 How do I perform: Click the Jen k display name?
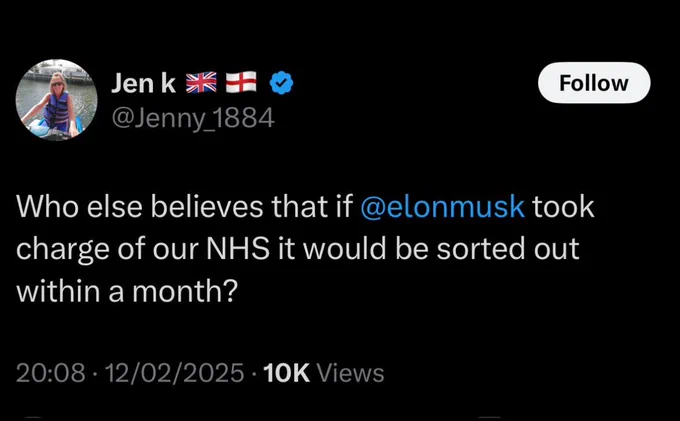click(144, 83)
